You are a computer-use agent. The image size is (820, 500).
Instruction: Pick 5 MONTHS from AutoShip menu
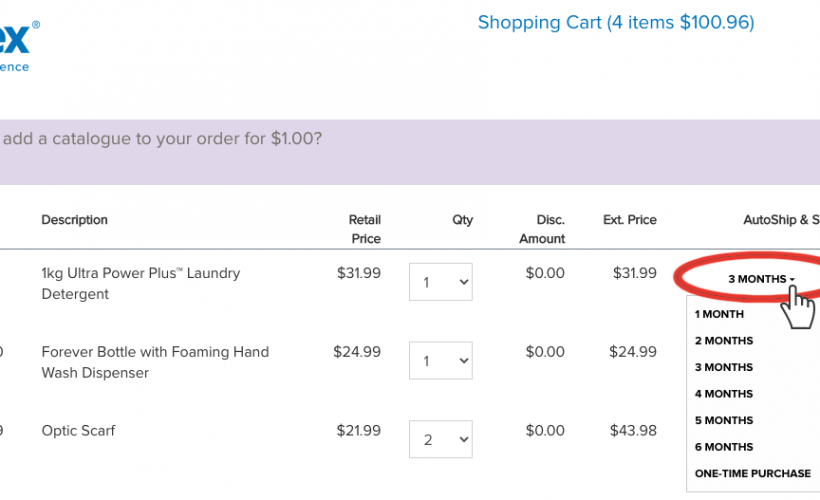[x=724, y=421]
